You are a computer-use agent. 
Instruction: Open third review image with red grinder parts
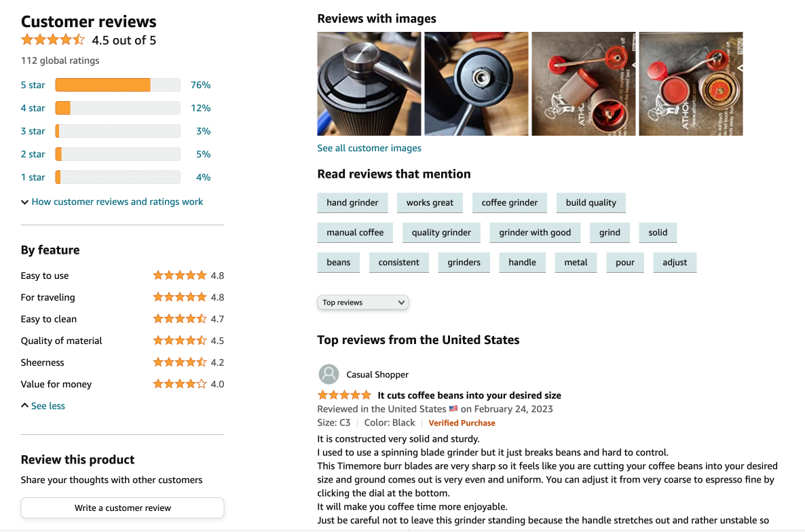[584, 84]
